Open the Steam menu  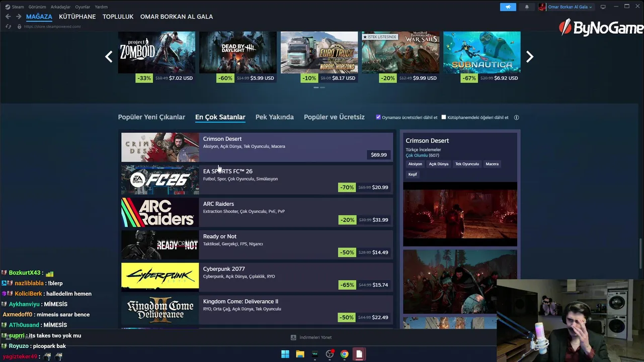click(x=18, y=7)
